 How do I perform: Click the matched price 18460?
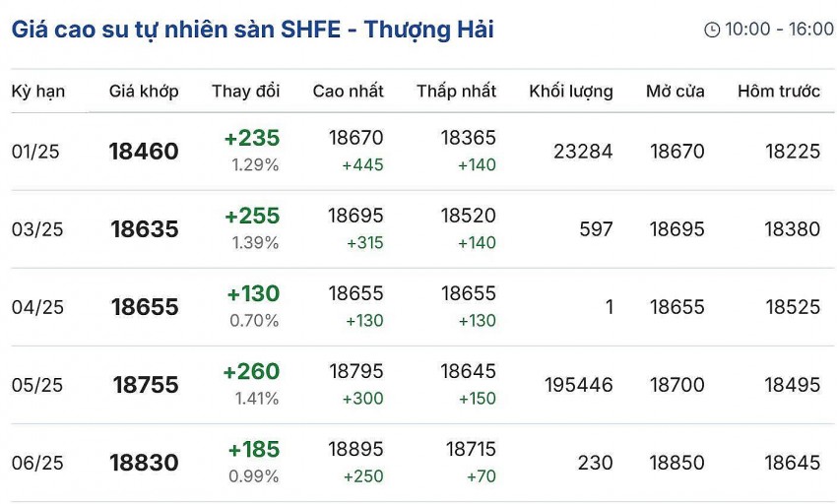click(x=144, y=152)
